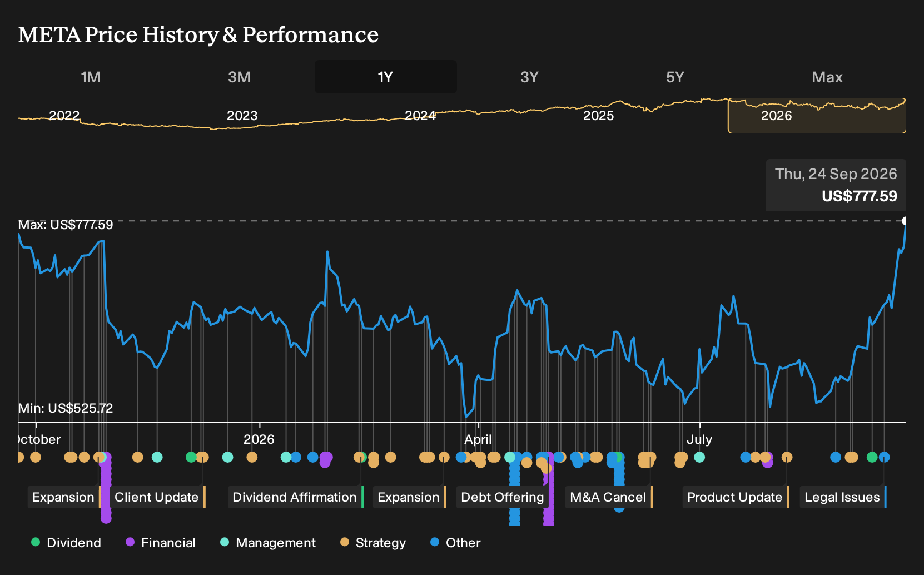This screenshot has width=924, height=575.
Task: Open the Product Update event label
Action: [x=736, y=497]
